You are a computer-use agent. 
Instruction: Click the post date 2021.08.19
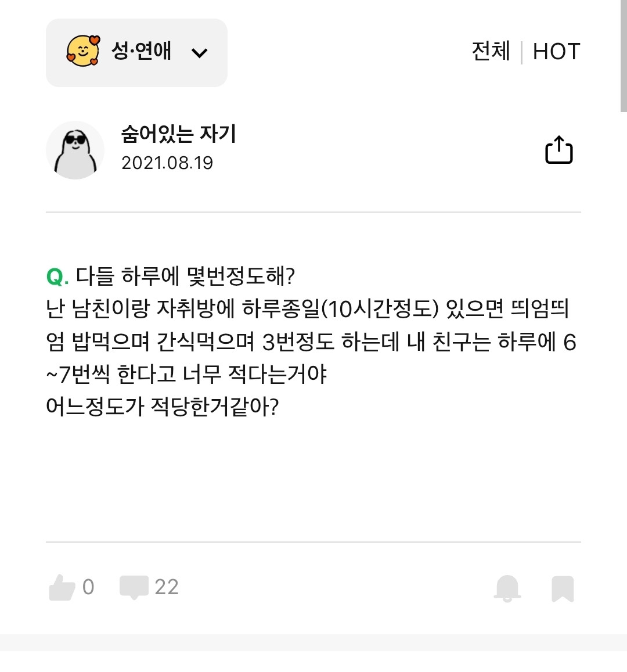coord(167,163)
